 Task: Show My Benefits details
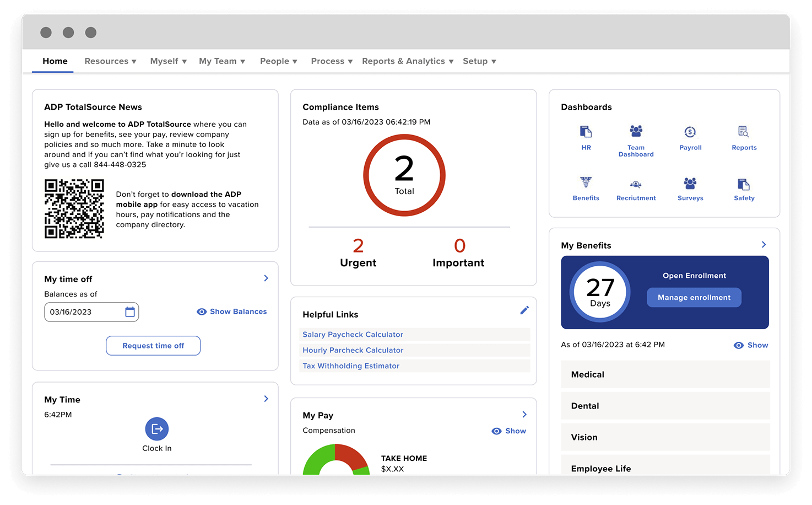point(751,345)
